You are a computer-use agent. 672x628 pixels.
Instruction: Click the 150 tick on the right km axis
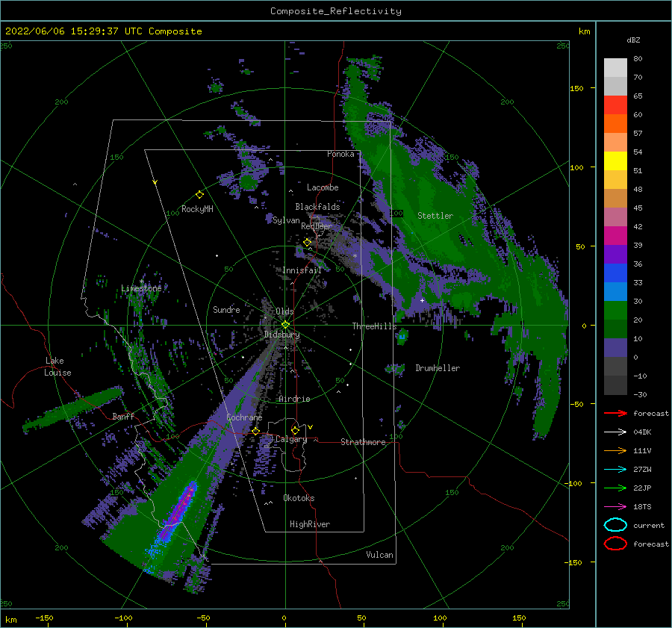[x=576, y=88]
